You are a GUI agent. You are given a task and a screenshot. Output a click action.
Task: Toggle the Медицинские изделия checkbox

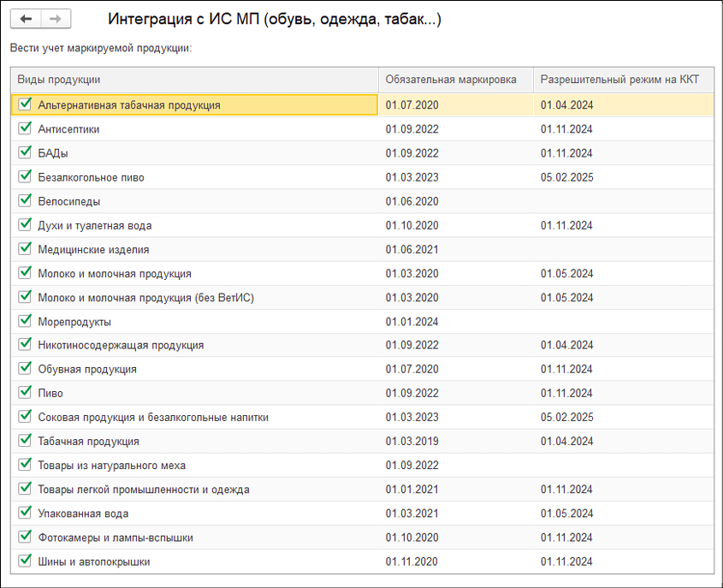coord(25,248)
